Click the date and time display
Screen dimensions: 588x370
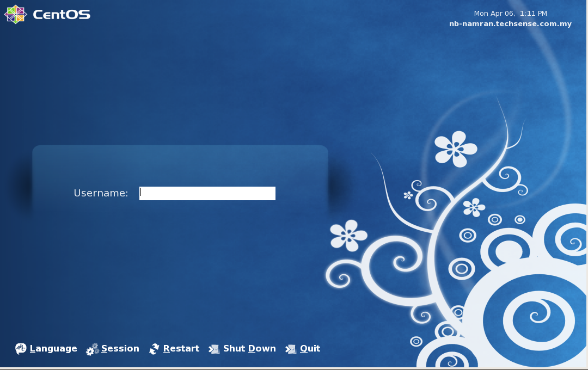click(510, 14)
